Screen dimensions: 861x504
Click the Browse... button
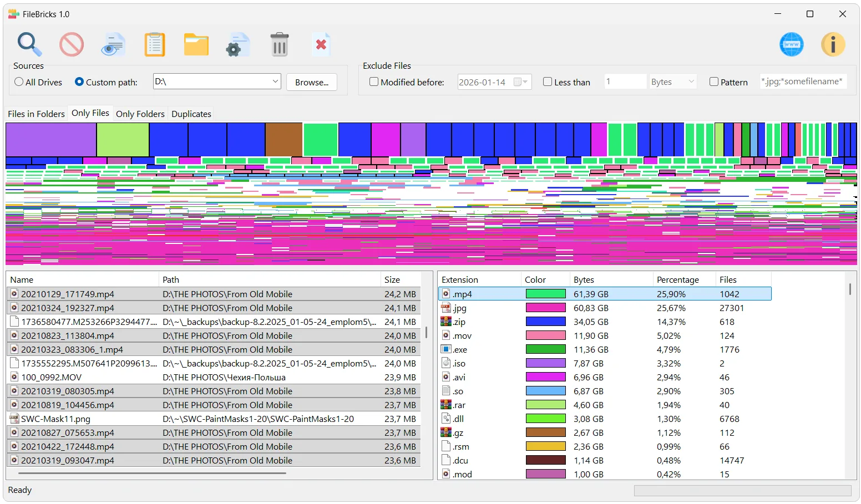click(x=312, y=82)
